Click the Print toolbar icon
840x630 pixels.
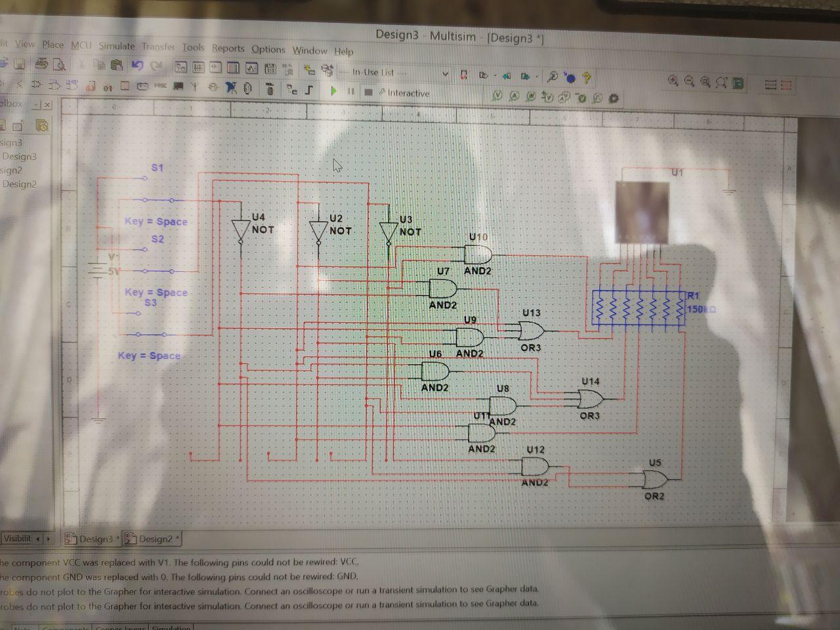coord(41,64)
